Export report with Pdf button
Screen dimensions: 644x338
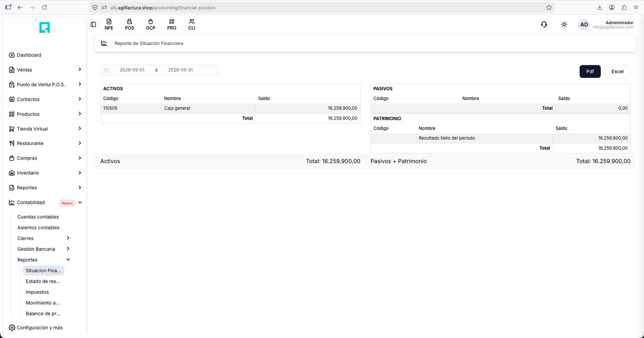pyautogui.click(x=590, y=71)
